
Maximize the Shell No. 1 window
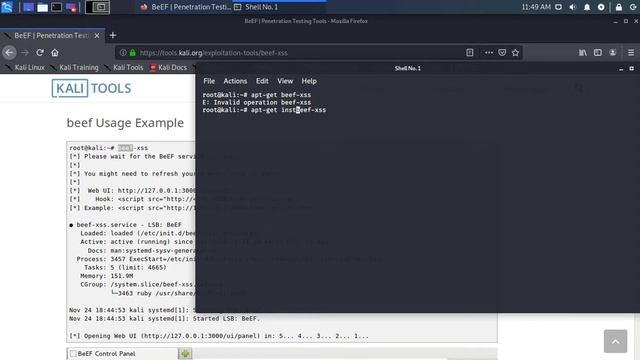(x=631, y=69)
